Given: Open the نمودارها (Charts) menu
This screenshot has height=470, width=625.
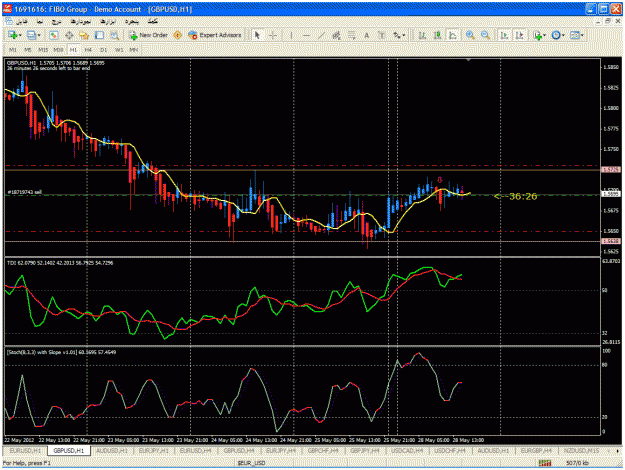Looking at the screenshot, I should click(81, 22).
